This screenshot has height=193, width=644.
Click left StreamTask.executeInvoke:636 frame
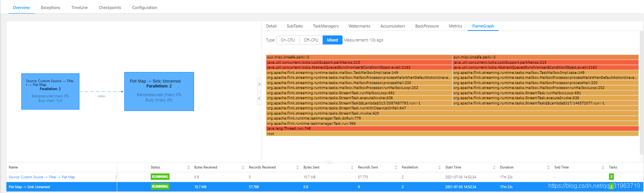point(359,98)
